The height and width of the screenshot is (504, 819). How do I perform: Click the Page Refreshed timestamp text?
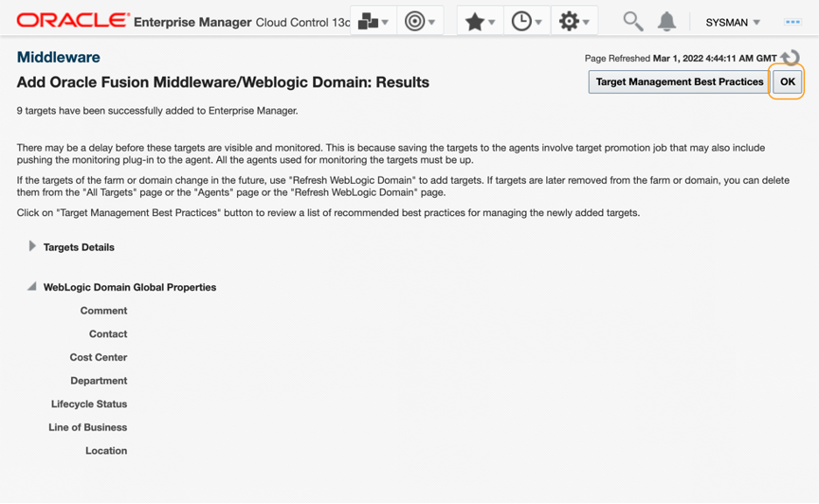(680, 58)
